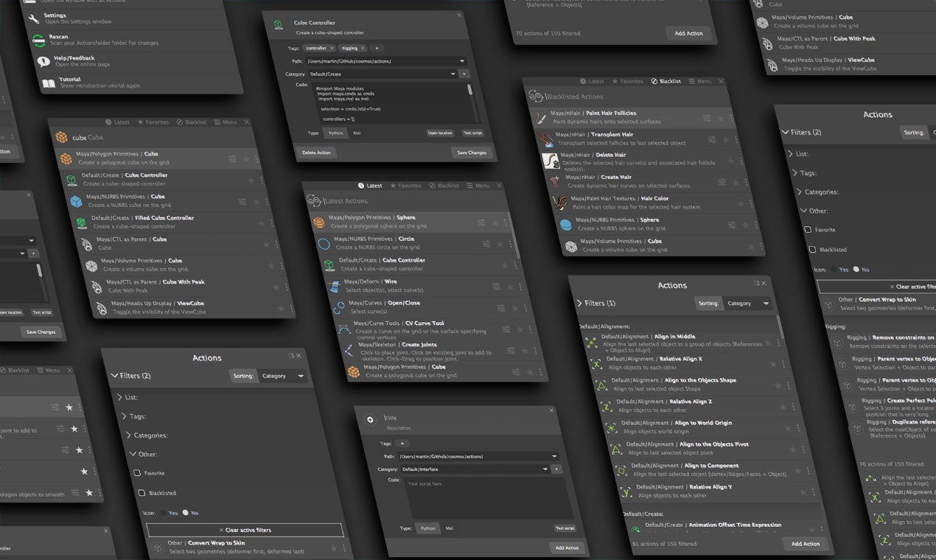
Task: Click the Hair Color icon
Action: tap(561, 202)
